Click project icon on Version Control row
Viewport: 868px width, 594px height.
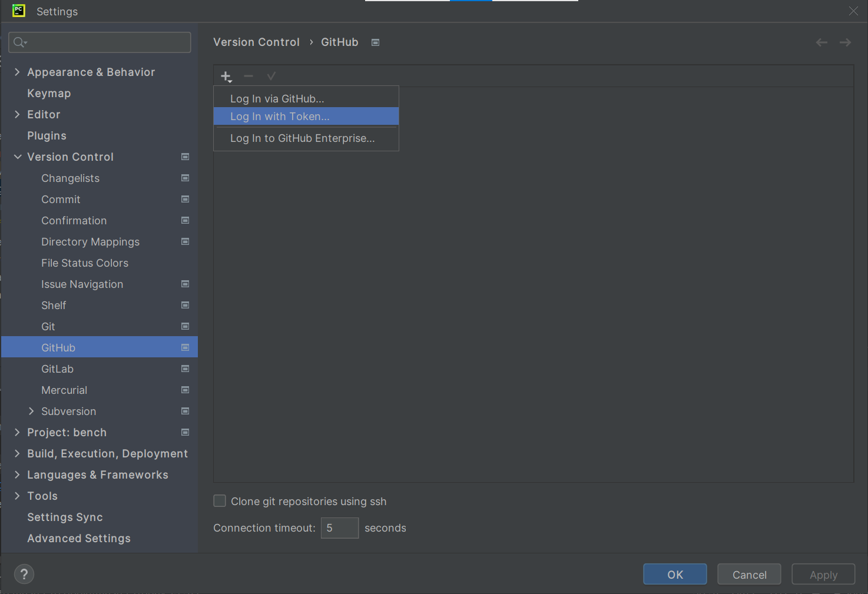pyautogui.click(x=185, y=157)
